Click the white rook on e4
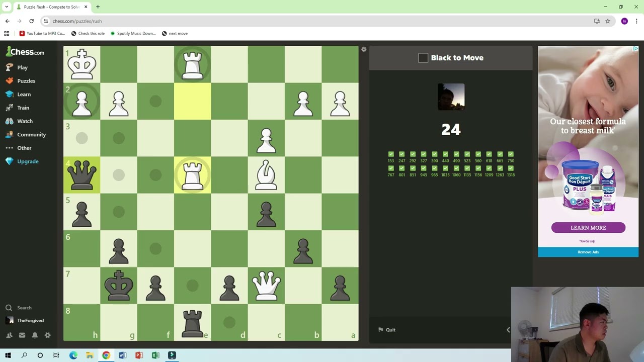 (192, 175)
